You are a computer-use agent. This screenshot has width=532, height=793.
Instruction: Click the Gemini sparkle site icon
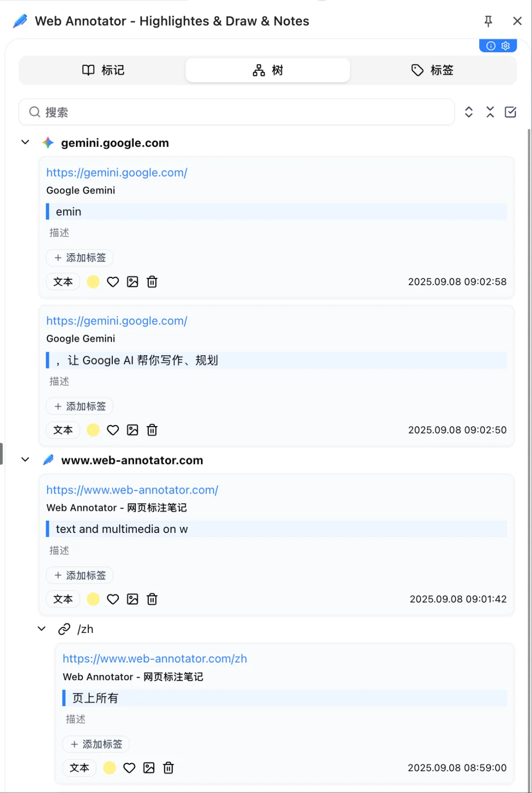pyautogui.click(x=48, y=143)
